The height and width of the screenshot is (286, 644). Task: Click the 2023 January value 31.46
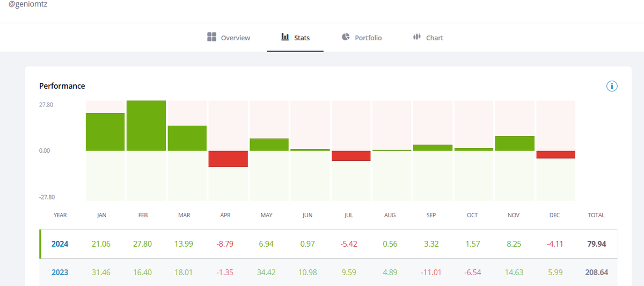coord(101,272)
